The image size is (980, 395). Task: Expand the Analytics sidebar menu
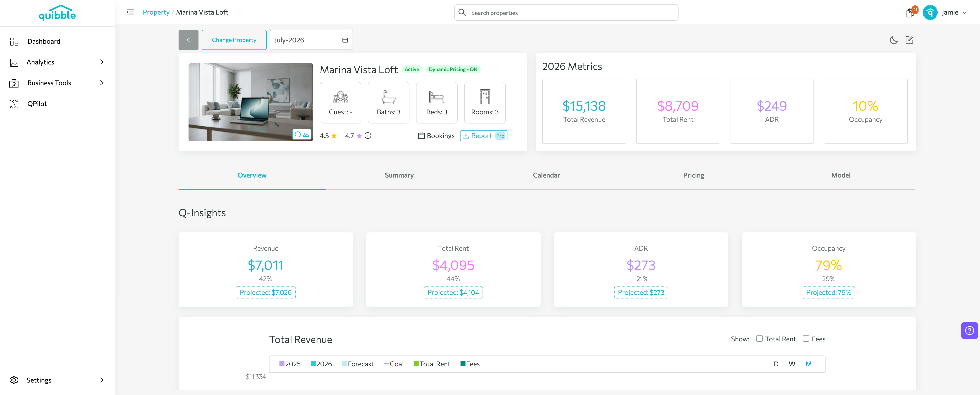click(57, 62)
